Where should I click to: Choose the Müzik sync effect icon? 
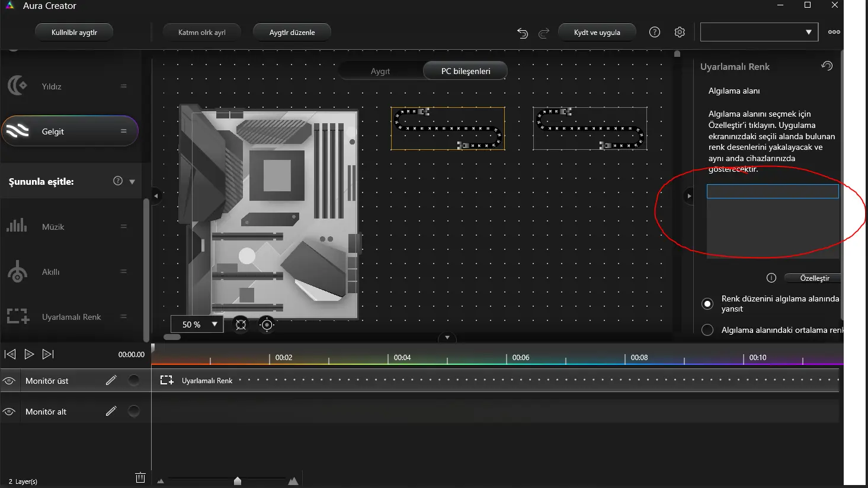pos(17,226)
